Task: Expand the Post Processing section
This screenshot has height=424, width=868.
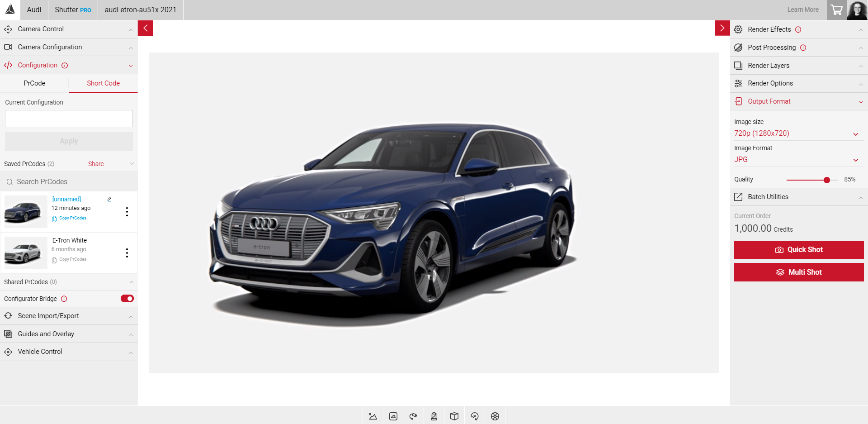Action: 799,48
